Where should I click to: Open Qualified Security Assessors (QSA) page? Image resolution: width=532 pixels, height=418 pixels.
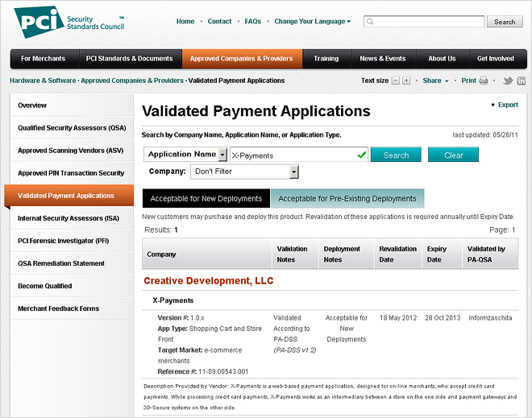(72, 128)
